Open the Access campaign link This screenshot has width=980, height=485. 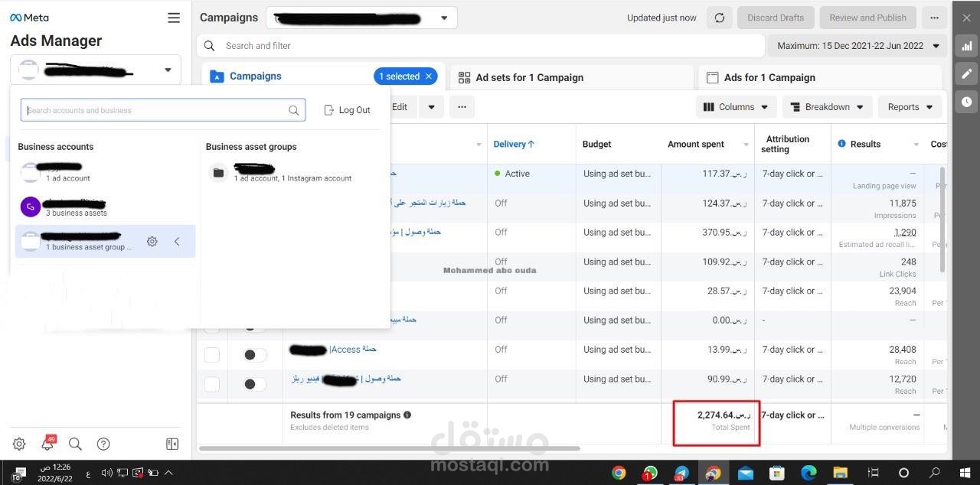pos(353,349)
